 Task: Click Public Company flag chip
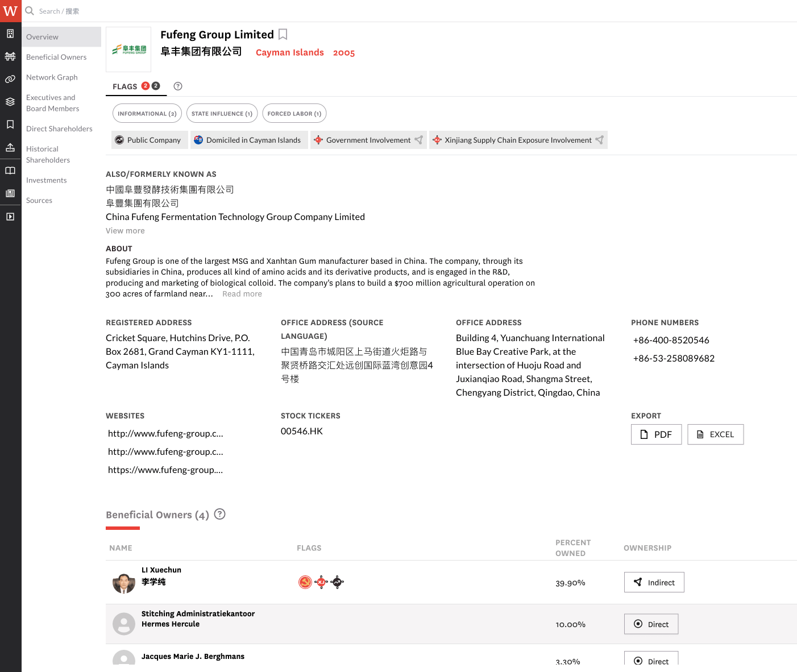150,140
